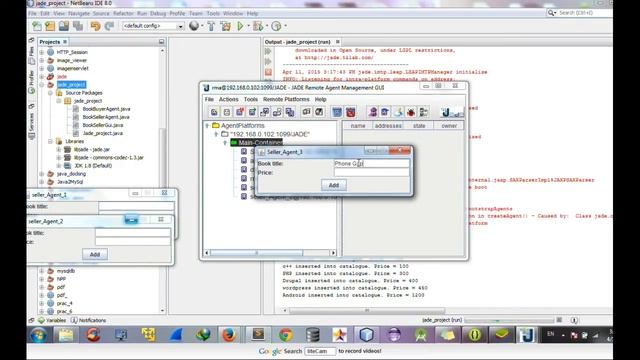Collapse the Main-Container node in JADE tree
The width and height of the screenshot is (640, 360).
[x=225, y=142]
